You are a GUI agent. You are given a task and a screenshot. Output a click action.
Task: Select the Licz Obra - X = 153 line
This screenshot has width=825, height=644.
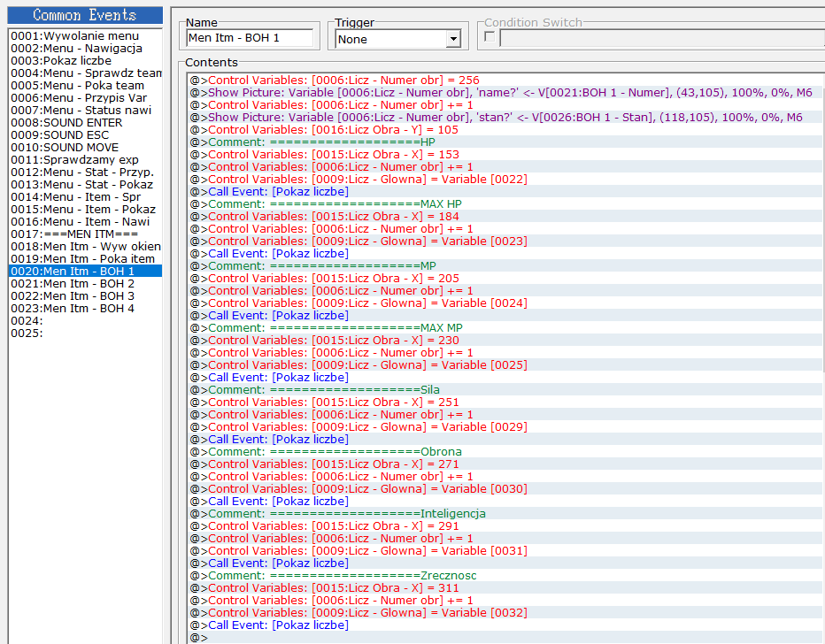point(505,155)
